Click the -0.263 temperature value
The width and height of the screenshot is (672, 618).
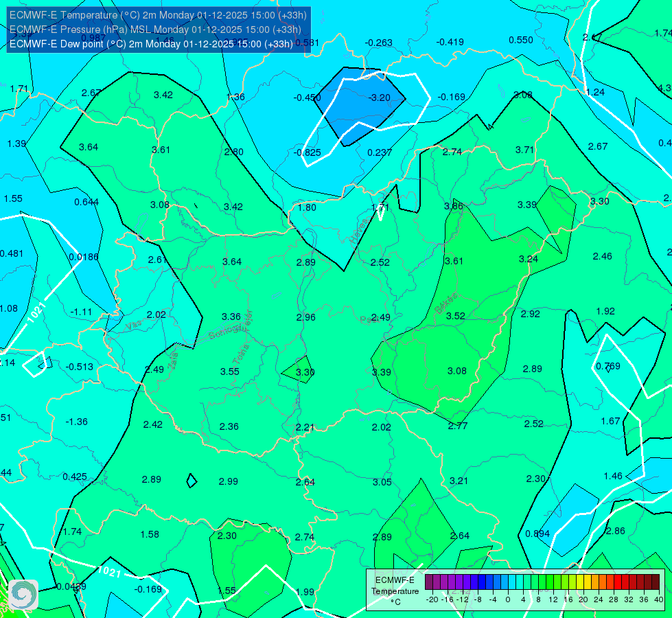[379, 43]
